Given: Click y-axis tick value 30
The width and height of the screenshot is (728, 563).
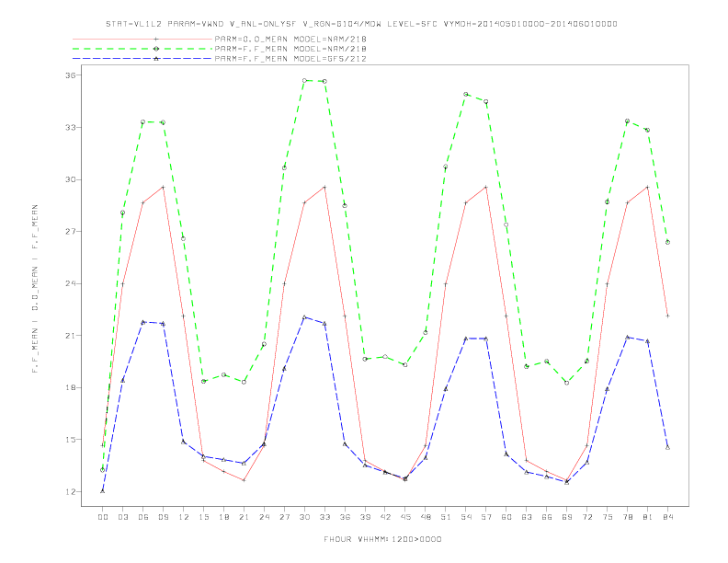Looking at the screenshot, I should click(70, 179).
